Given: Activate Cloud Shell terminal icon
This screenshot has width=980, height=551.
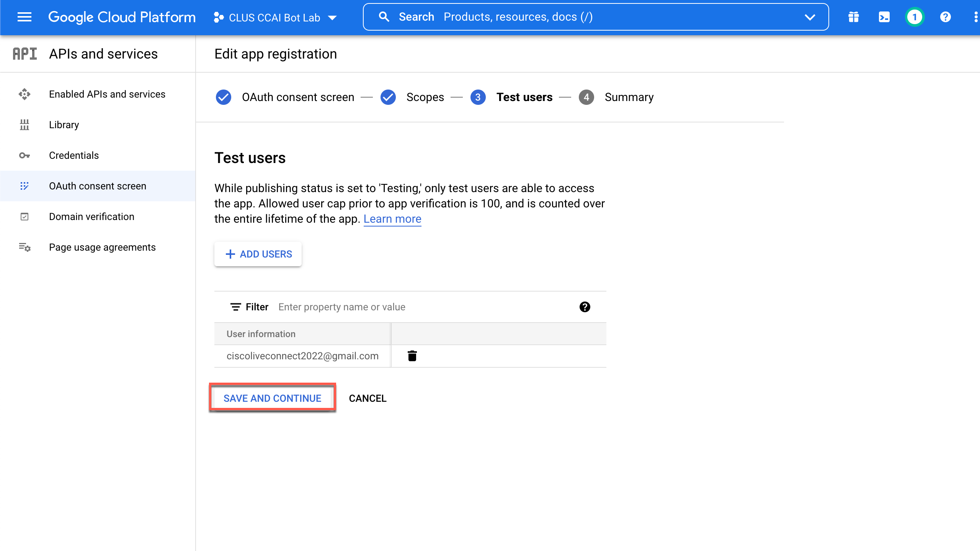Looking at the screenshot, I should click(884, 17).
